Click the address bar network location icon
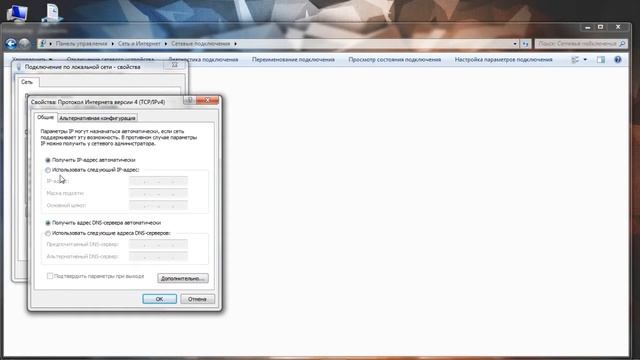Viewport: 640px width, 360px height. click(43, 44)
